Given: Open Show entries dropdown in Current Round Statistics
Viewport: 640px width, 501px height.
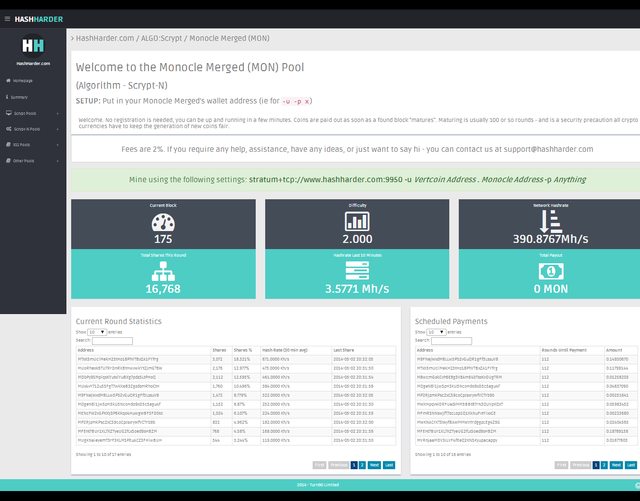Looking at the screenshot, I should point(97,332).
